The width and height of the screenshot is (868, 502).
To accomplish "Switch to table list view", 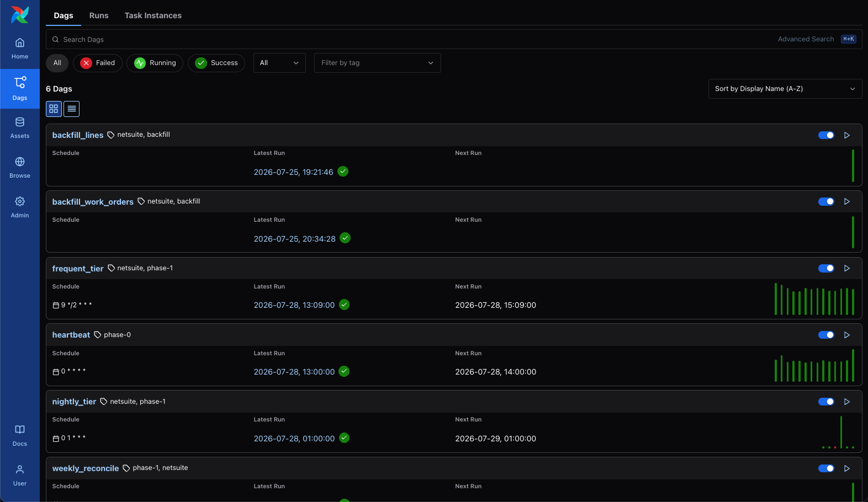I will pos(72,109).
